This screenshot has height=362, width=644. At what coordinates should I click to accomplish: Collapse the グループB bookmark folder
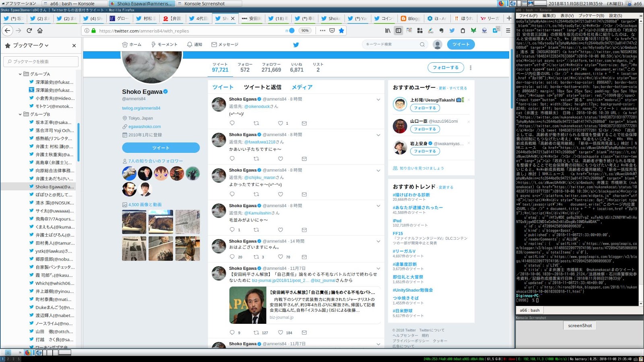tap(20, 114)
